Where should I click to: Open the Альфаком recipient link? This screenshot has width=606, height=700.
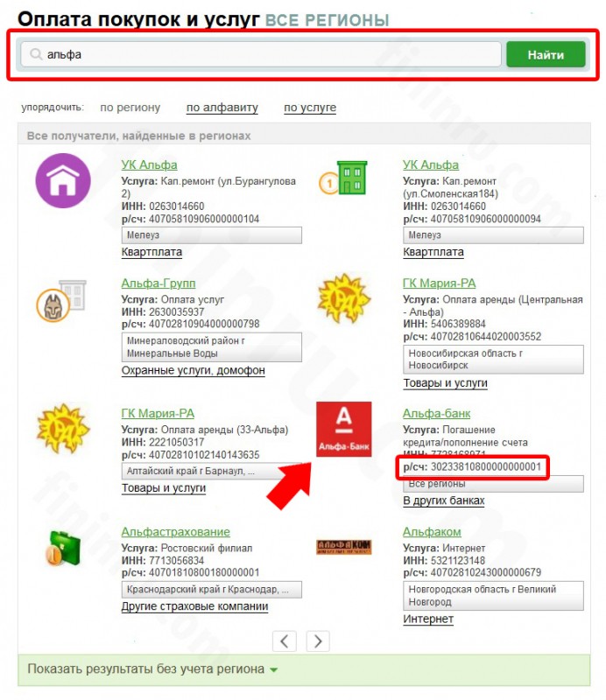(432, 532)
